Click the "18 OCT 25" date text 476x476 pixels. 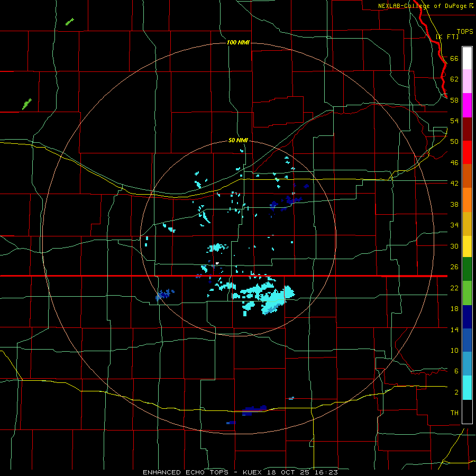[288, 472]
